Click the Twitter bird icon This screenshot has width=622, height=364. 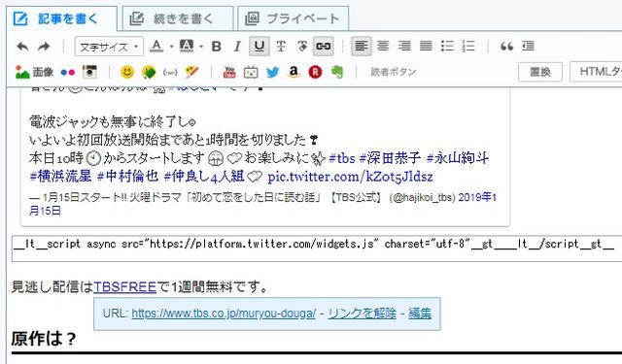click(272, 73)
